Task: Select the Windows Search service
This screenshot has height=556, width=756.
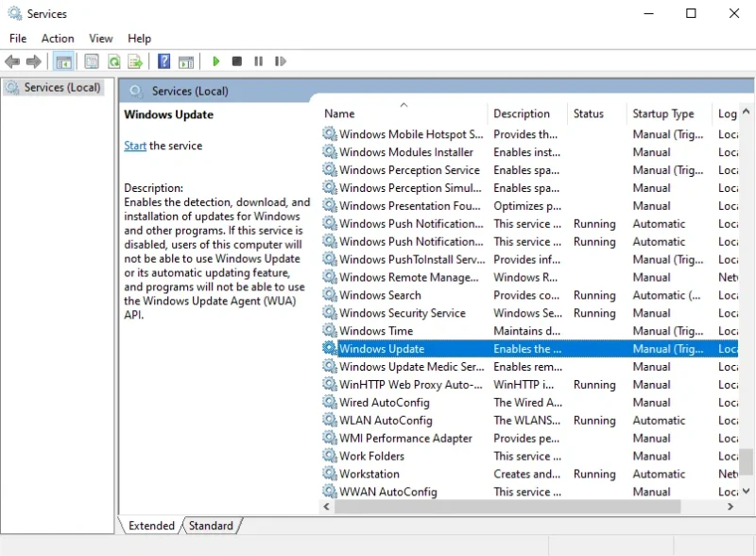Action: (x=529, y=295)
